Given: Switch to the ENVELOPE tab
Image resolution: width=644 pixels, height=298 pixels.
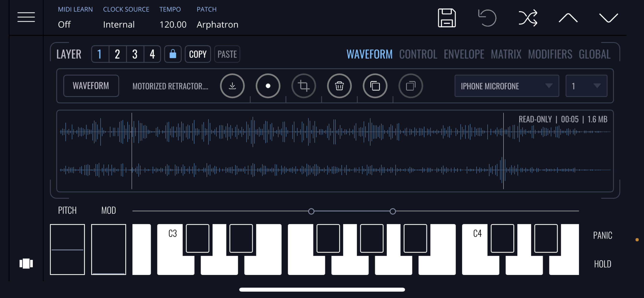Looking at the screenshot, I should (x=464, y=54).
